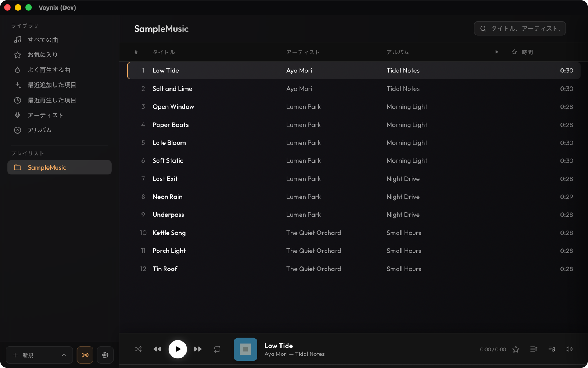588x368 pixels.
Task: Open the lyrics or playlist-music icon
Action: point(552,349)
